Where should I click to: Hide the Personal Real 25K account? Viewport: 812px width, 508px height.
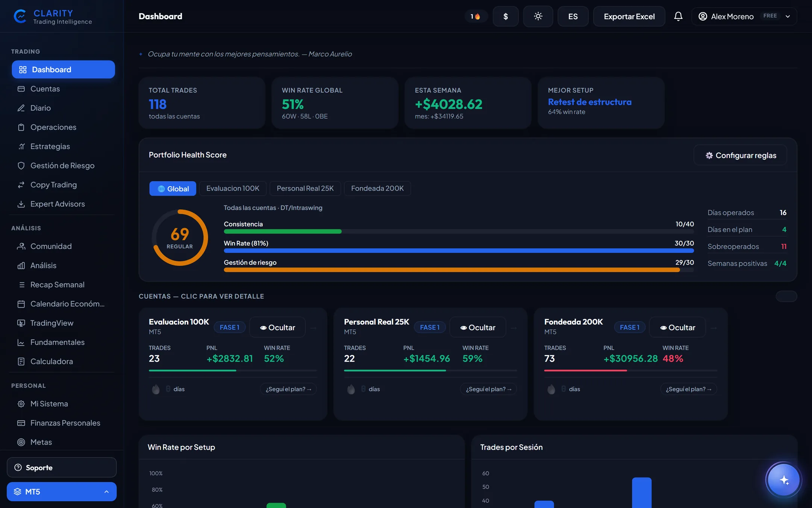[478, 327]
